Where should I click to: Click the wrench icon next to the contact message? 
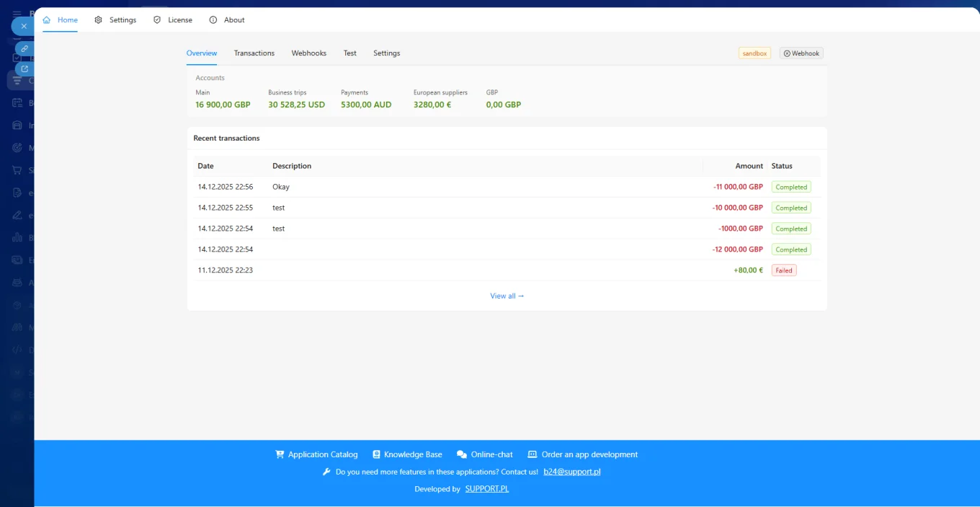pos(326,471)
